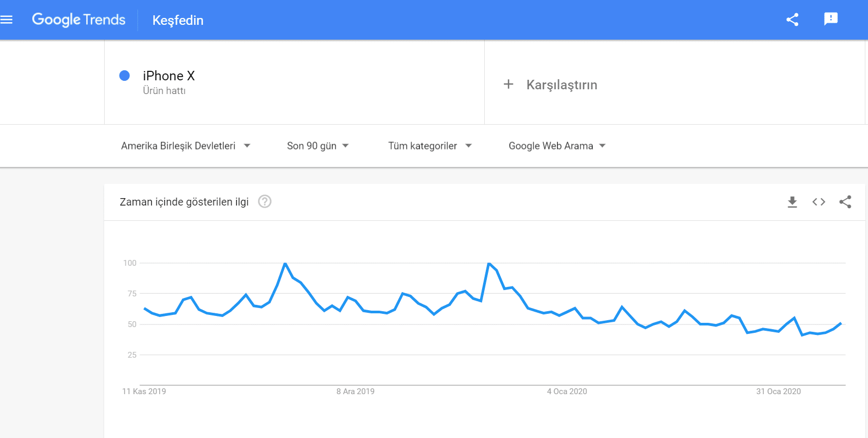868x438 pixels.
Task: Click the Ürün hattı label under iPhone X
Action: (x=164, y=90)
